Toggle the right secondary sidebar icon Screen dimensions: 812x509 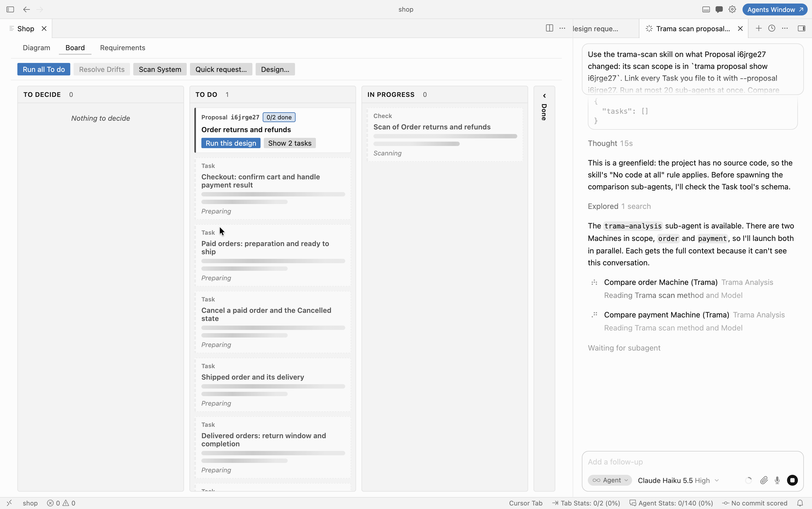802,28
